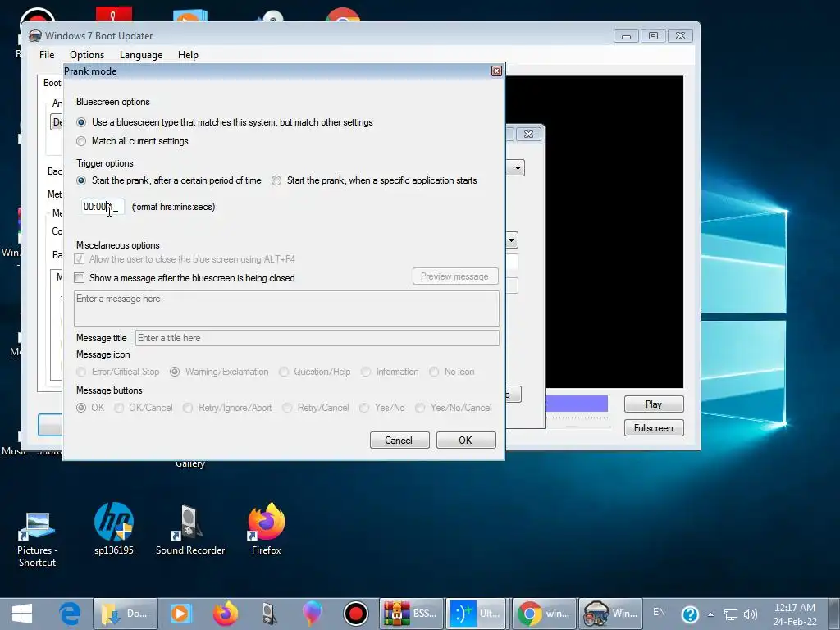
Task: Select OK/Cancel message buttons option
Action: (x=119, y=409)
